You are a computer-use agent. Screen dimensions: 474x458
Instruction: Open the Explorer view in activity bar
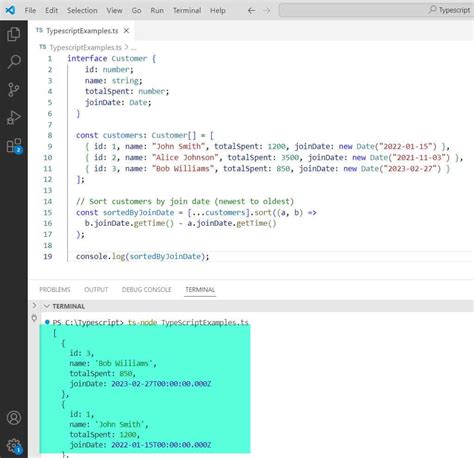(x=14, y=34)
